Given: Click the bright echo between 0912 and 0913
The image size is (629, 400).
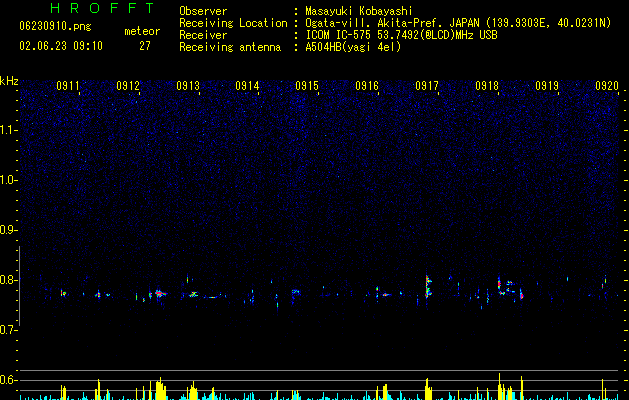Looking at the screenshot, I should pos(160,294).
